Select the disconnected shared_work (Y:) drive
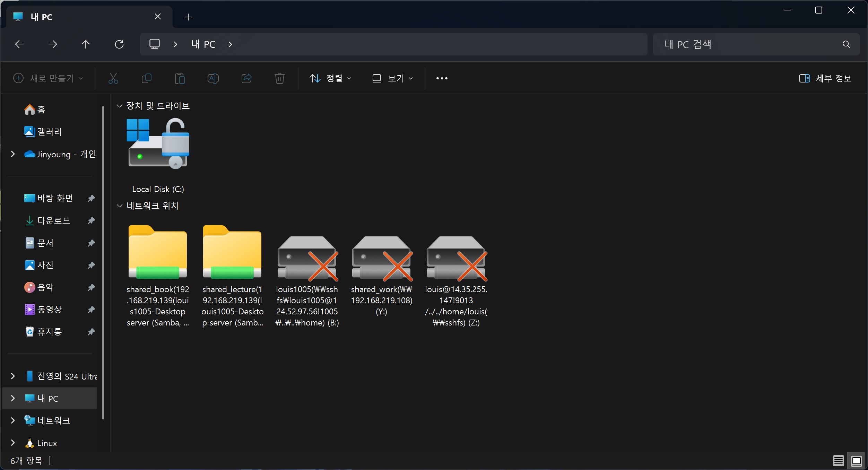Screen dimensions: 868x470 coord(382,259)
